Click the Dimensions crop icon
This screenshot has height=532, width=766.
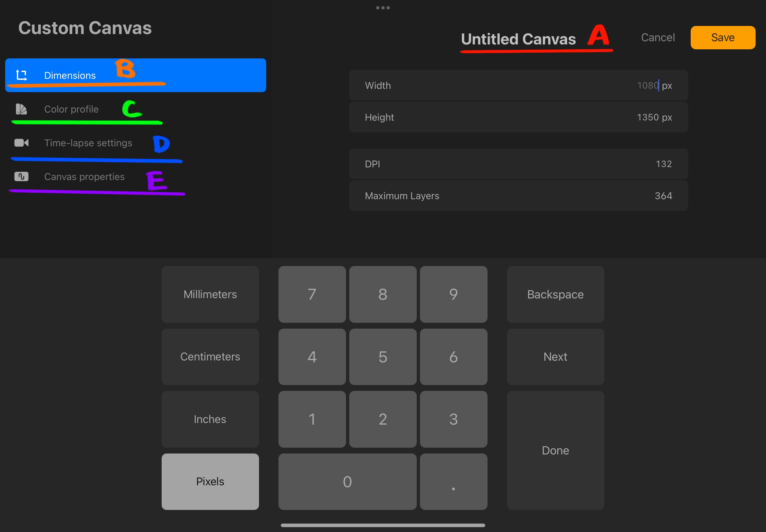point(22,75)
